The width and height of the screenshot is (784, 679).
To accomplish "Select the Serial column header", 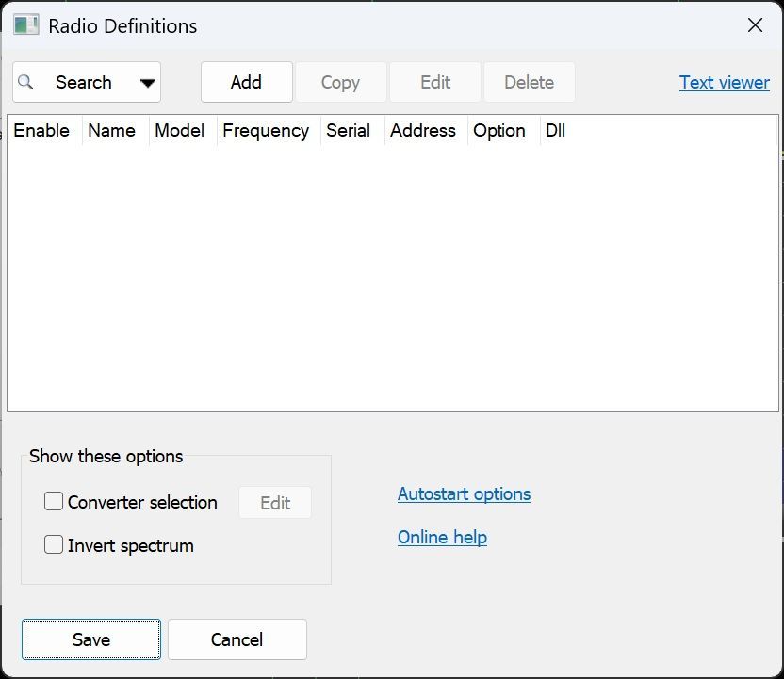I will [x=348, y=131].
